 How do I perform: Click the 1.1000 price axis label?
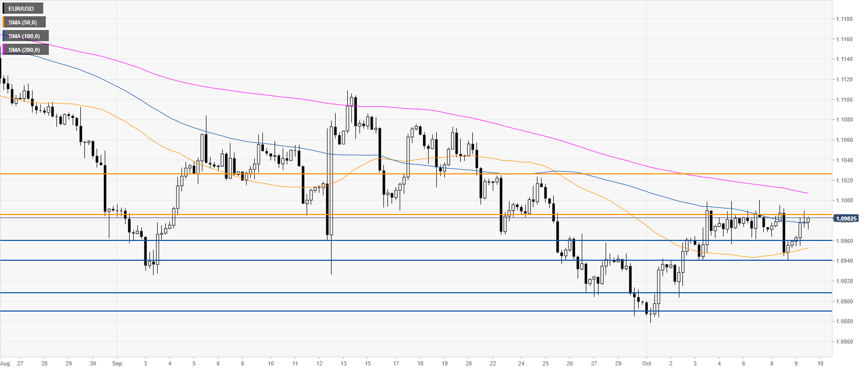tap(844, 201)
